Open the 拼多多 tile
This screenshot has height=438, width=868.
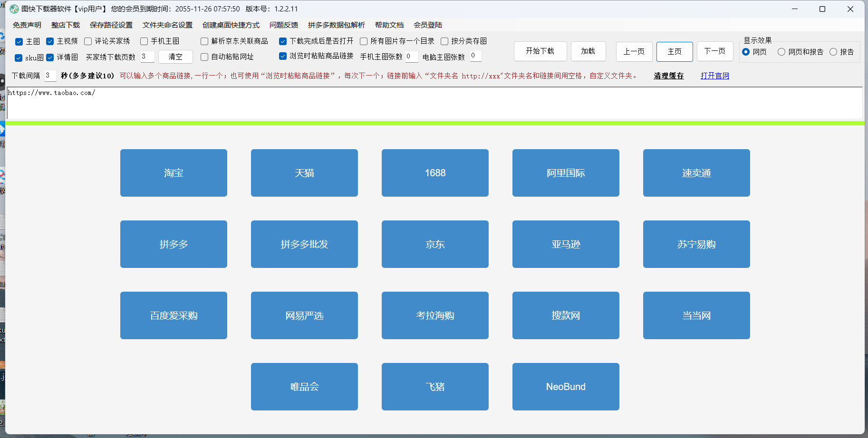(x=174, y=244)
